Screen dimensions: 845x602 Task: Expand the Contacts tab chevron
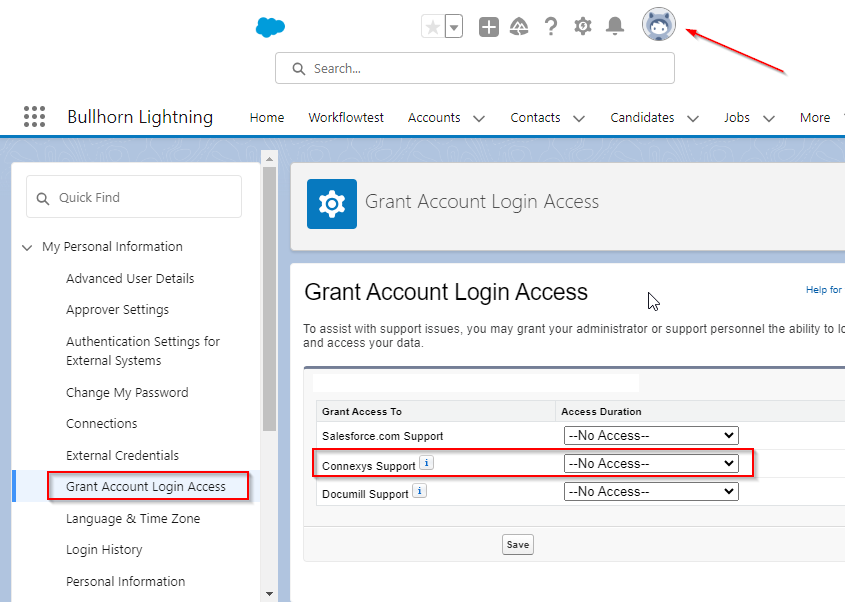click(x=579, y=119)
